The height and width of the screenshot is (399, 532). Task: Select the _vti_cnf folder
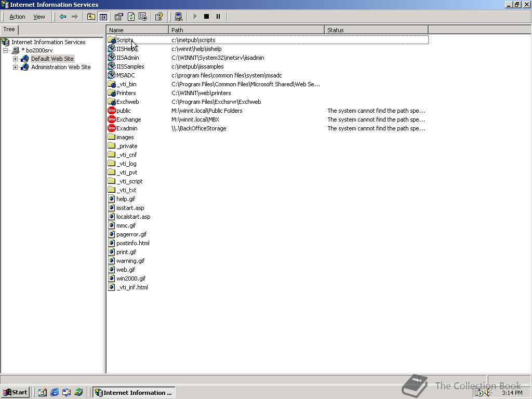tap(123, 155)
